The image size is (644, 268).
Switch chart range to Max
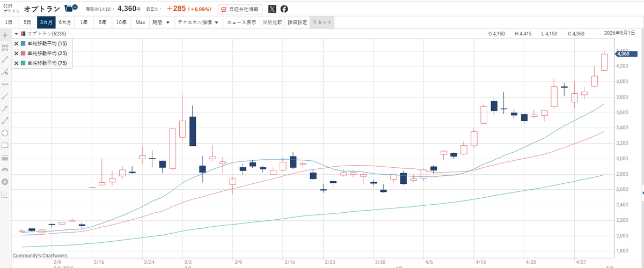pyautogui.click(x=140, y=23)
